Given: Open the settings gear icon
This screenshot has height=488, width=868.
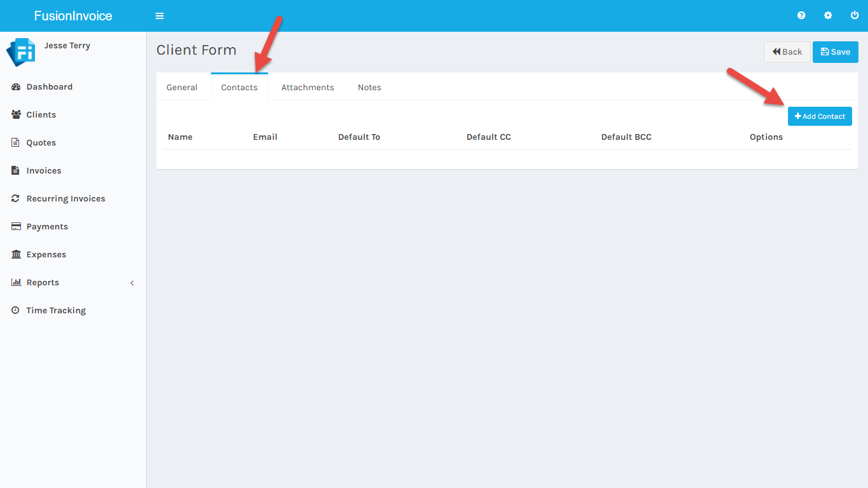Looking at the screenshot, I should pos(828,16).
